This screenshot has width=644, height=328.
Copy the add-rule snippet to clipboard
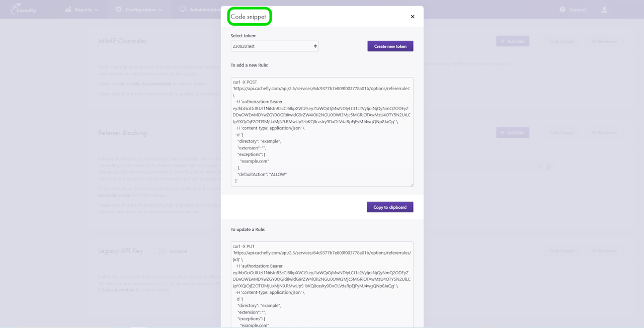click(x=390, y=207)
